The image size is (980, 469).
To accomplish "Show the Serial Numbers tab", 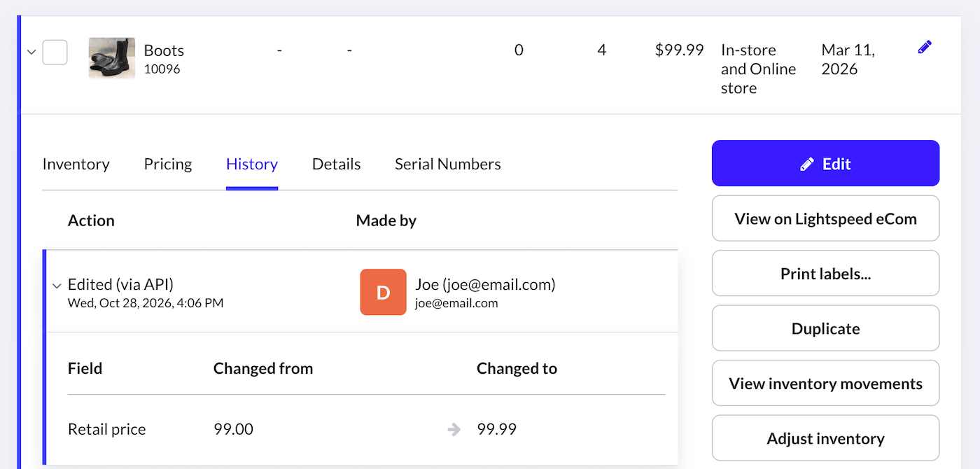I will pos(448,164).
